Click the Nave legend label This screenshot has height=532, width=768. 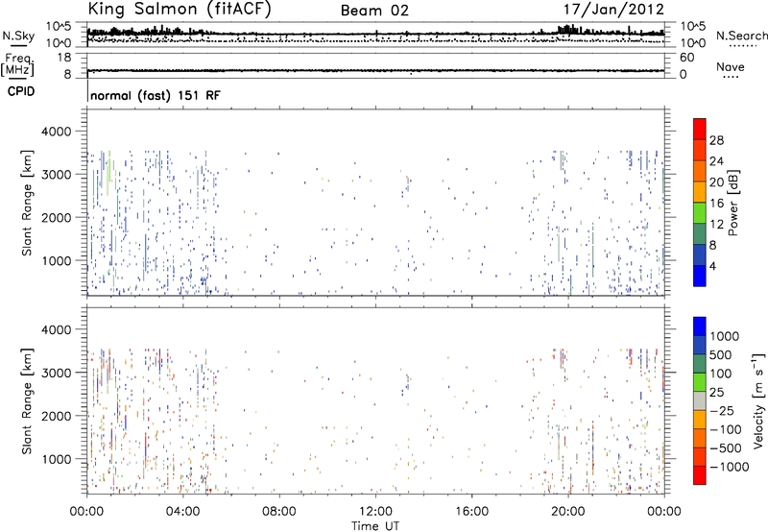point(731,66)
